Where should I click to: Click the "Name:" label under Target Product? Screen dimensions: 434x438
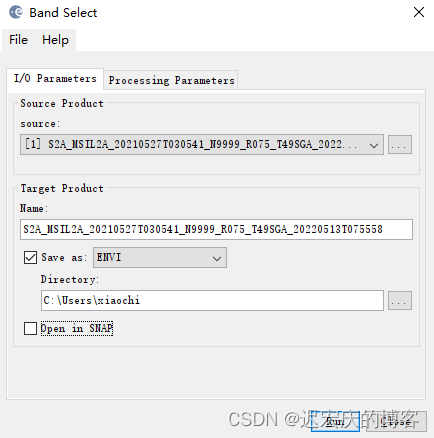[x=34, y=208]
